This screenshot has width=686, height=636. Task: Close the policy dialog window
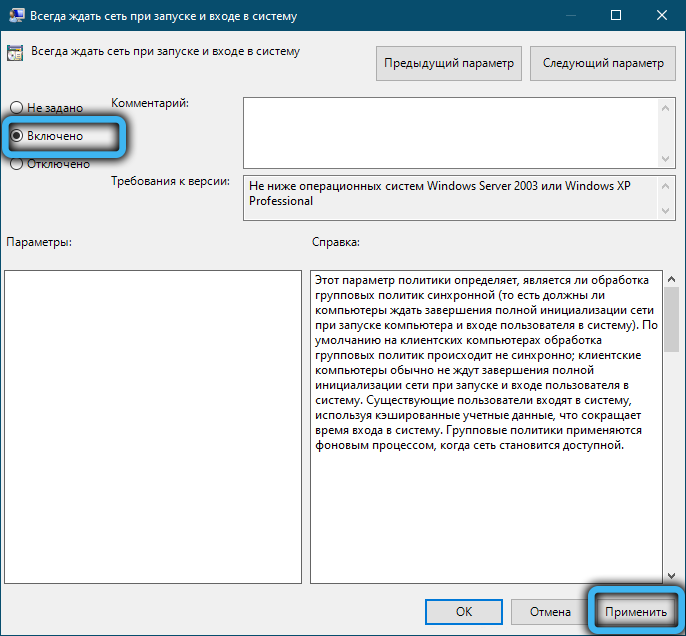click(x=661, y=16)
